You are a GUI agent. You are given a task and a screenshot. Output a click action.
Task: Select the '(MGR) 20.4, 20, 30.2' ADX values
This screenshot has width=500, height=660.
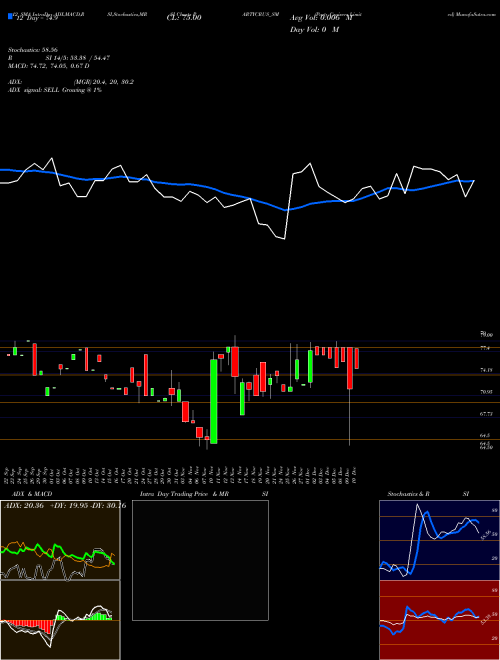[104, 82]
